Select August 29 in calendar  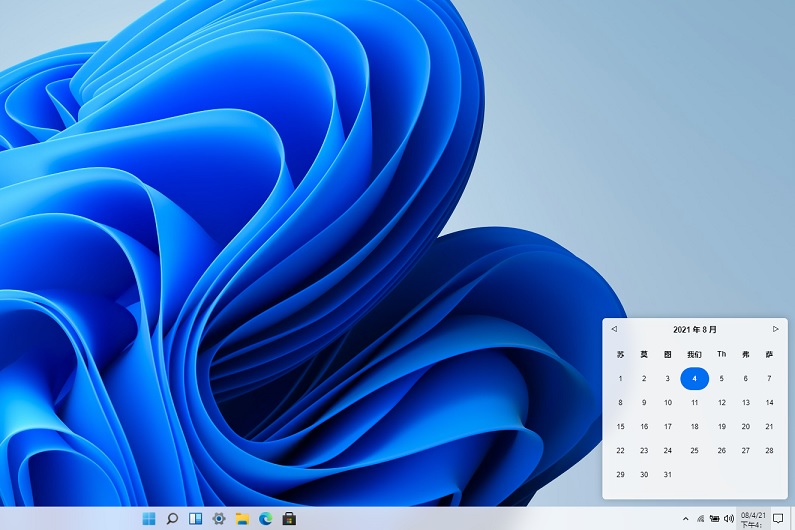(x=620, y=475)
